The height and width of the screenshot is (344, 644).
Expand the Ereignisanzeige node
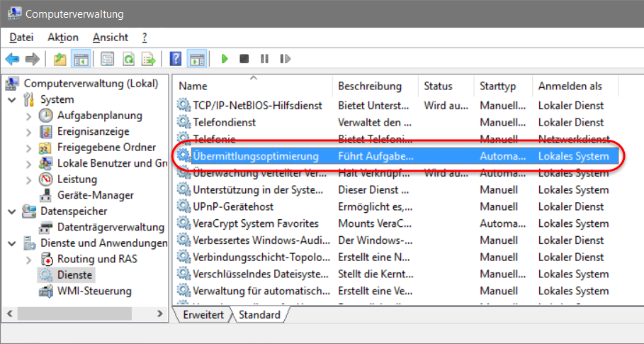click(28, 132)
